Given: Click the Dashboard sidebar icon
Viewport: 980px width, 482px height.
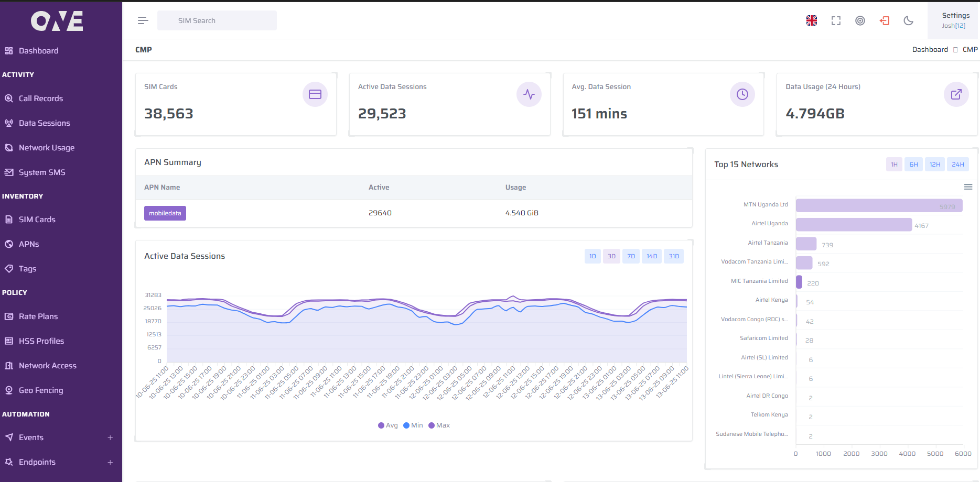Looking at the screenshot, I should [9, 51].
